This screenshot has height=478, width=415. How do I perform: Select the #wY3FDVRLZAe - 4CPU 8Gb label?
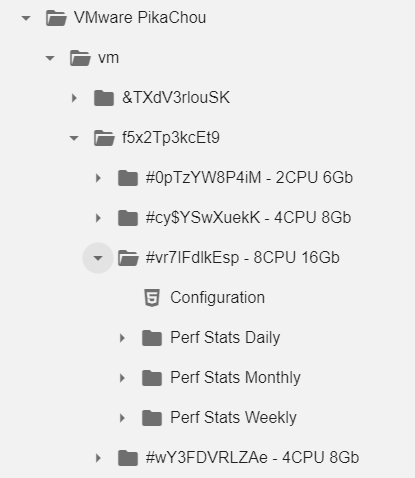[x=252, y=458]
